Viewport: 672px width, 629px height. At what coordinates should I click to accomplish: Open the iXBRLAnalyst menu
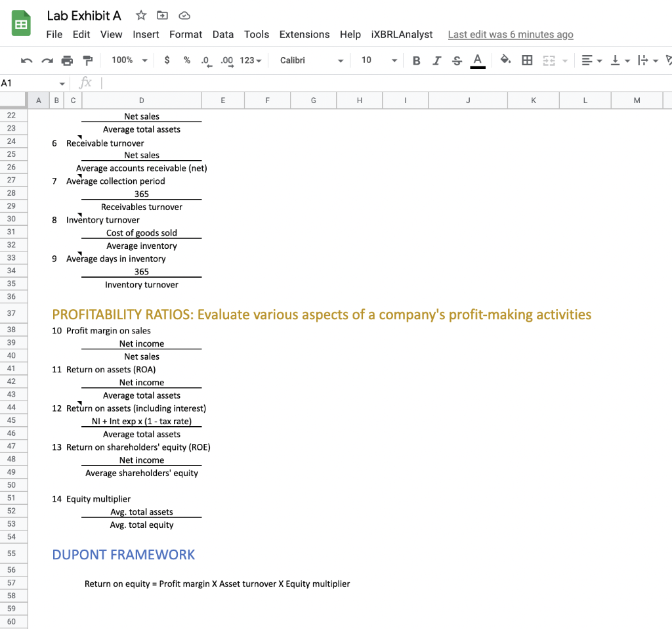402,34
